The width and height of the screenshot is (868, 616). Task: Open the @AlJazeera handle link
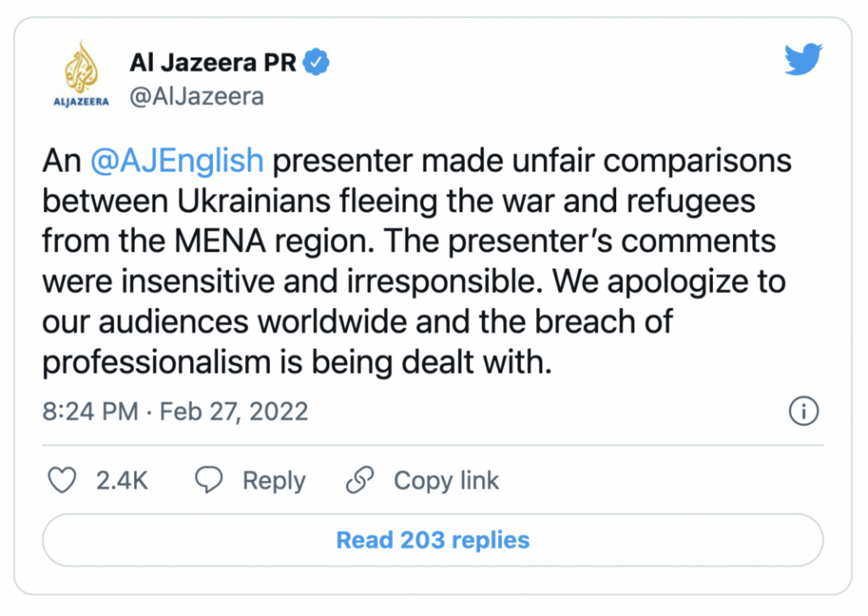[196, 97]
